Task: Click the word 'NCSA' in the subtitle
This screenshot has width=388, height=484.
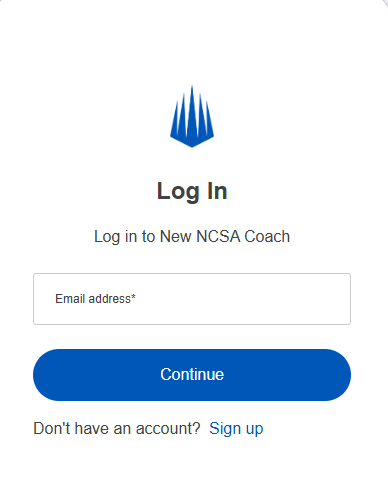Action: [x=218, y=237]
